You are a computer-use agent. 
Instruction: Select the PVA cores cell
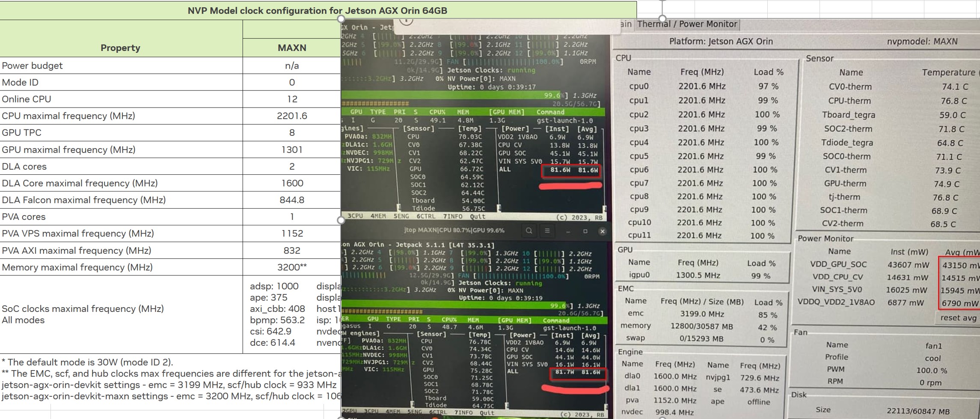121,217
